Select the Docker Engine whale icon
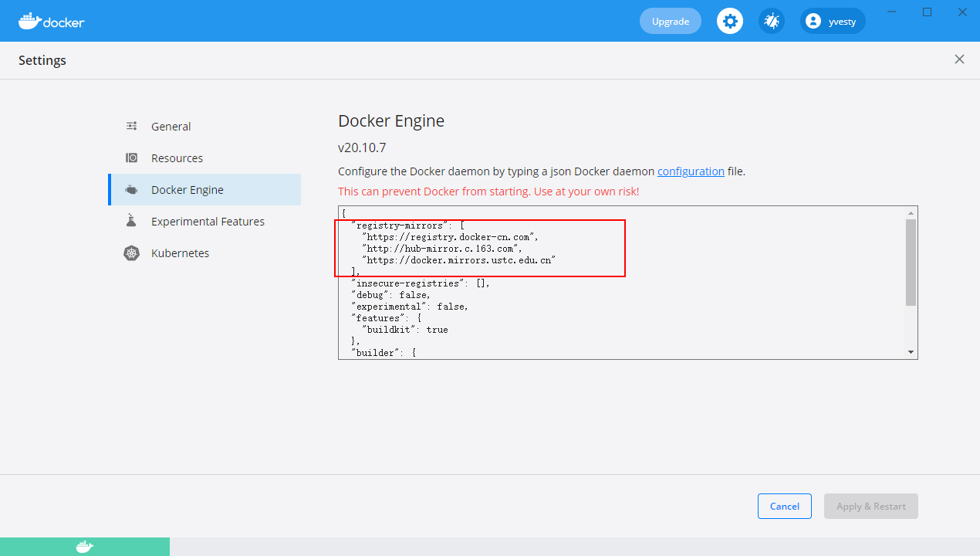The image size is (980, 556). [x=131, y=189]
